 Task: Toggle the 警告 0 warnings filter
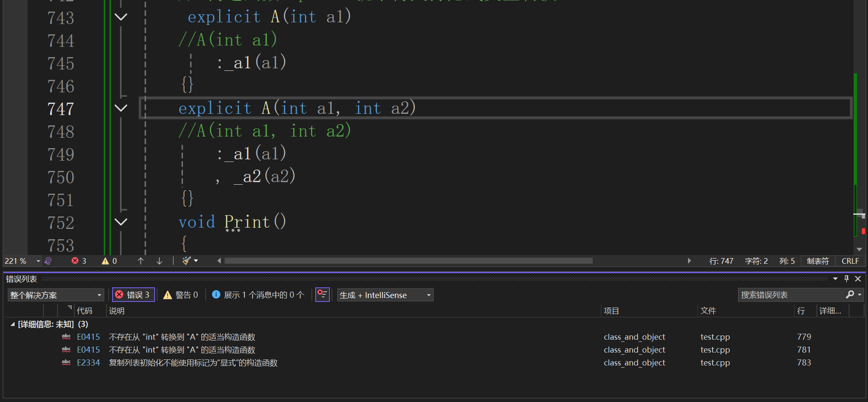tap(180, 295)
